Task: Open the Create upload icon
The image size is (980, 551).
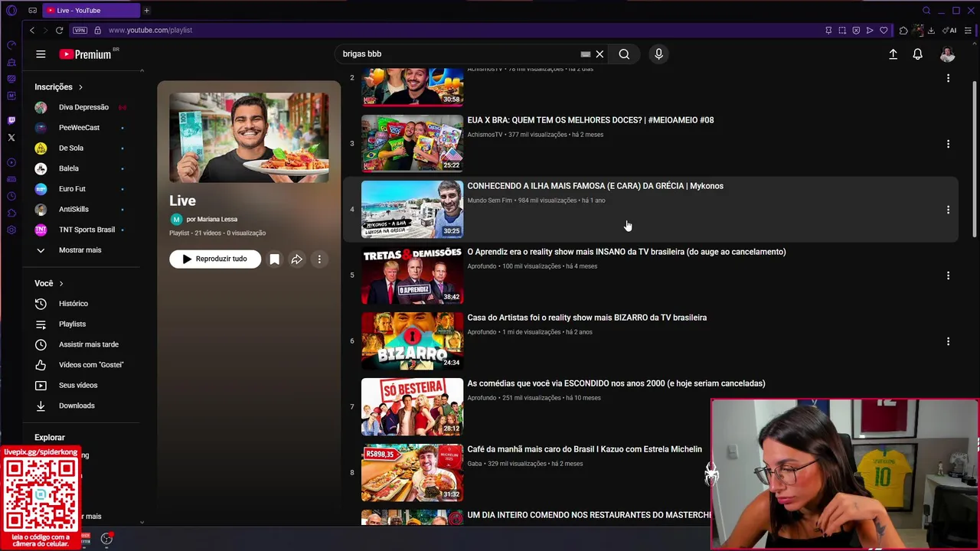Action: point(893,54)
